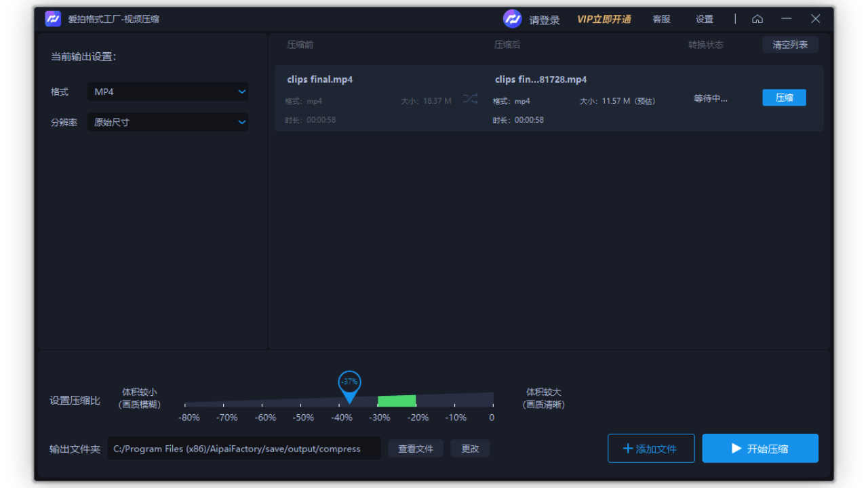
Task: Click 请登录 to sign in
Action: 545,19
